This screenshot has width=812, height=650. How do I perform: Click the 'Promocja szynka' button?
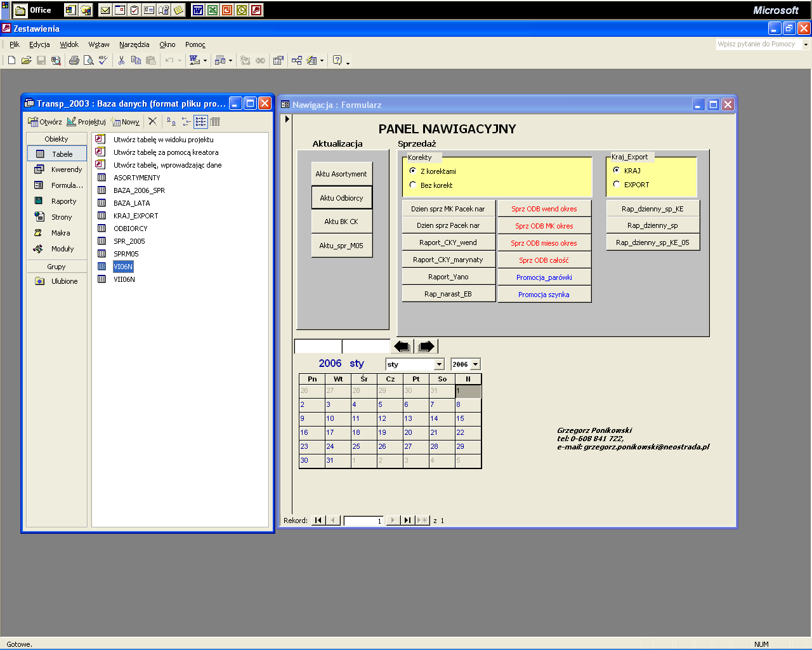pos(544,294)
